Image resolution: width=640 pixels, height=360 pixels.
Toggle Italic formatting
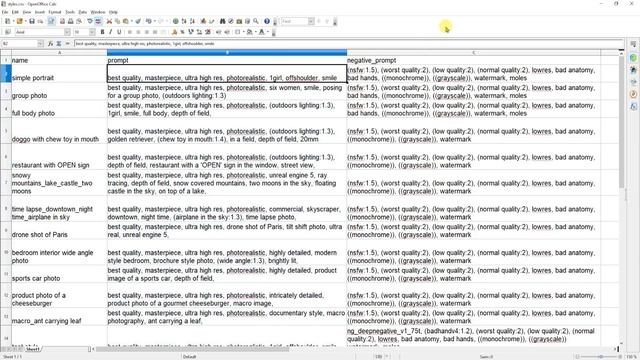pyautogui.click(x=111, y=32)
